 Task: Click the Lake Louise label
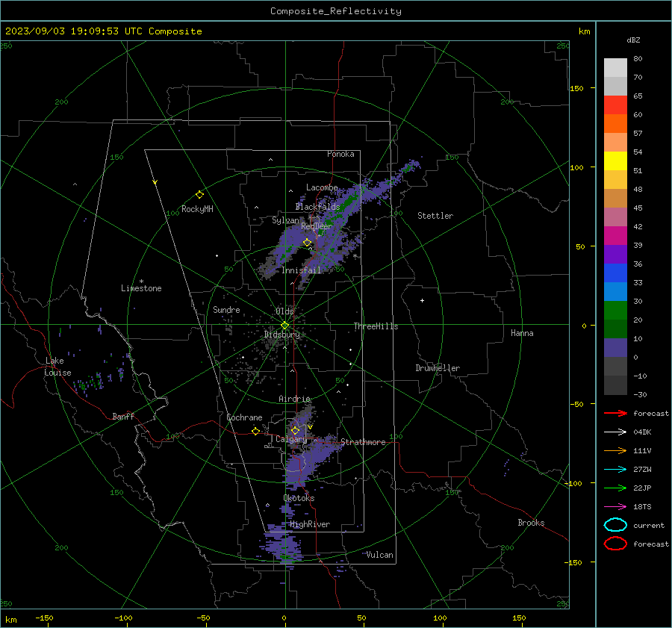57,367
